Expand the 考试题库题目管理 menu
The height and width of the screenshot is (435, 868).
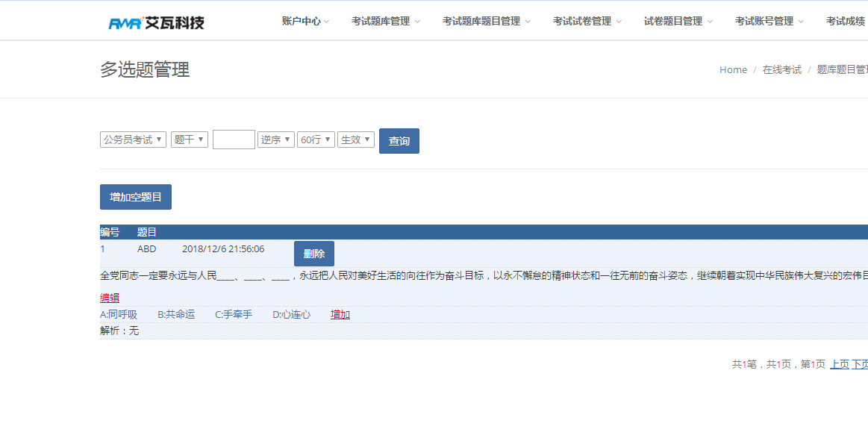(x=486, y=21)
